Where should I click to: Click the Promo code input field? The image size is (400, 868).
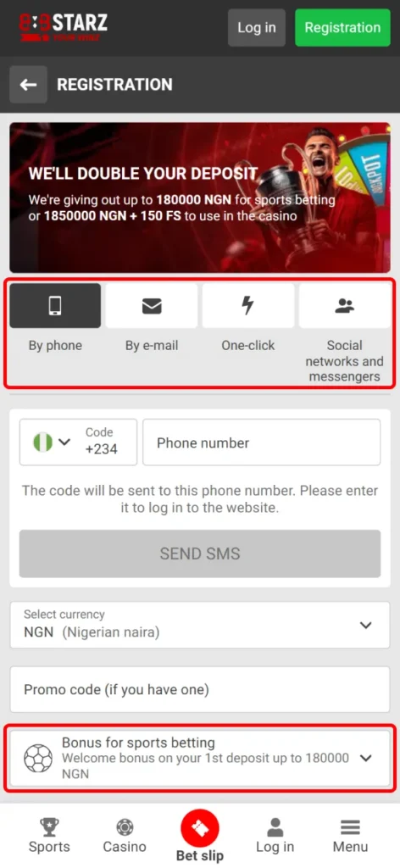click(x=200, y=689)
